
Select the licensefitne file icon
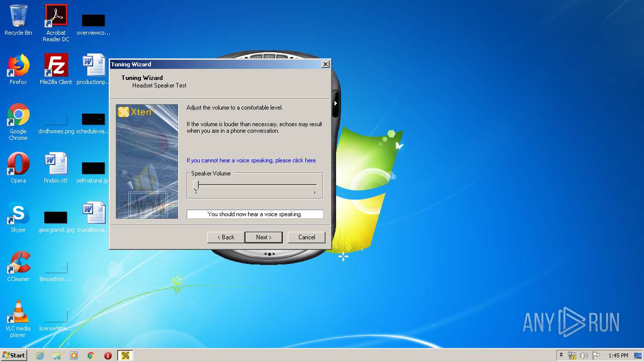point(56,320)
